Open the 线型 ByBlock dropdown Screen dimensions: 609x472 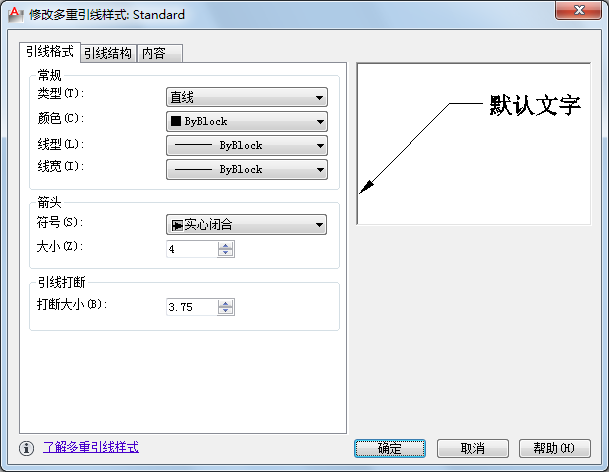[x=247, y=145]
